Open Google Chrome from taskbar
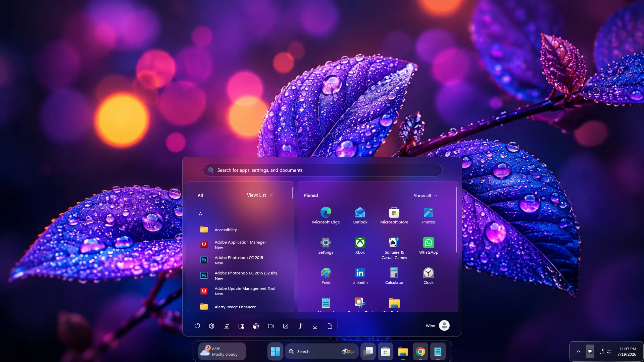 (420, 352)
